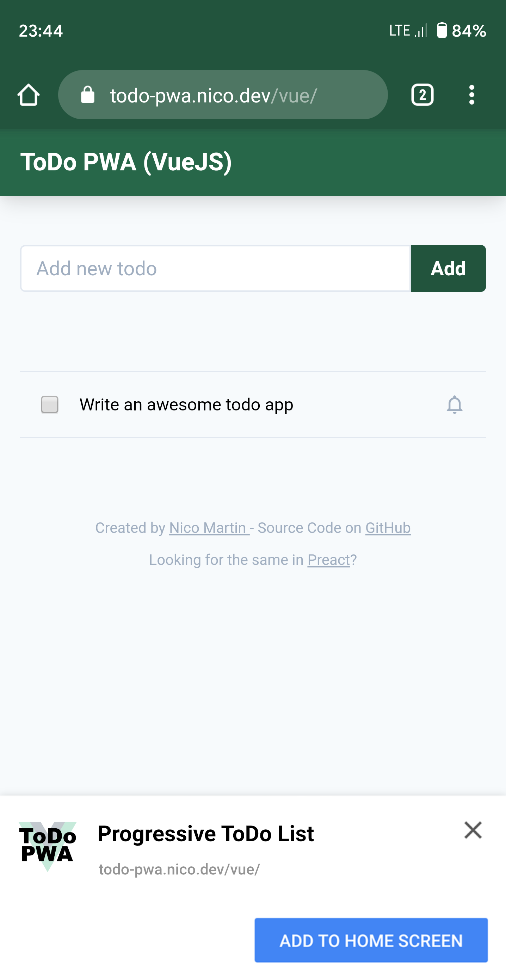506x980 pixels.
Task: Tap the banner URL todo-pwa.nico.dev/vue/
Action: 179,870
